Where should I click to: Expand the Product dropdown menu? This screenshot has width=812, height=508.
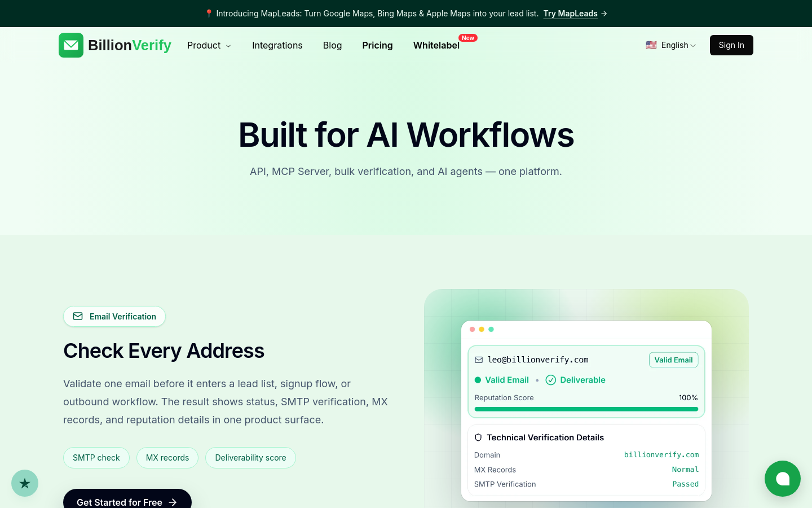(x=209, y=45)
